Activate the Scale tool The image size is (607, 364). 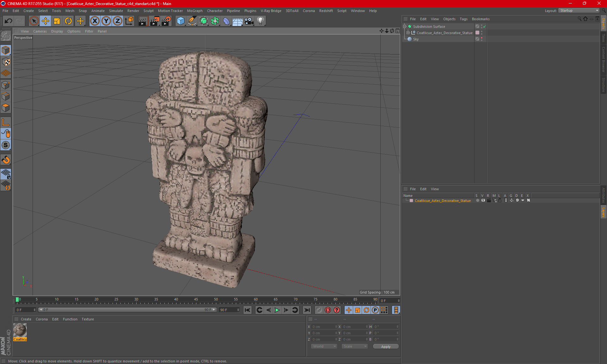pos(57,21)
